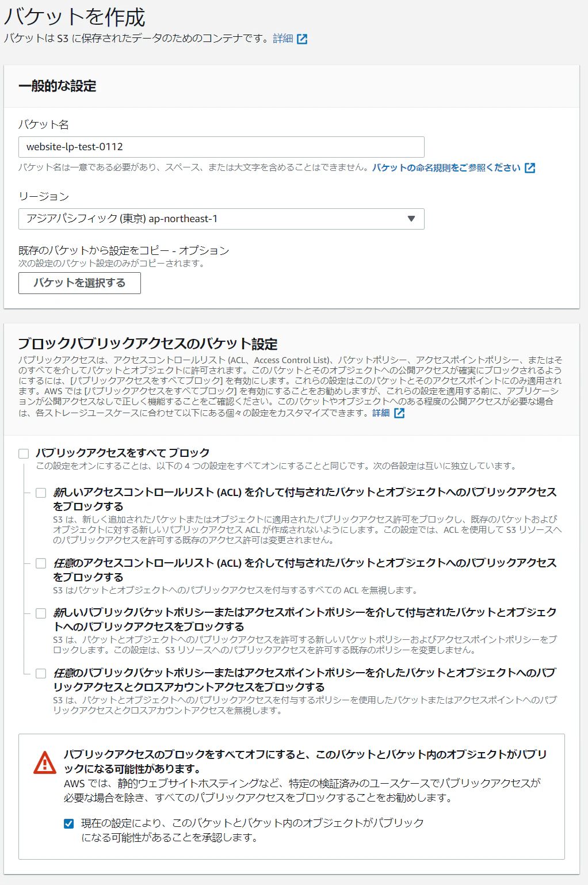Enable the パブリックアクセスをすべてブロック checkbox
This screenshot has width=588, height=885.
pos(24,453)
